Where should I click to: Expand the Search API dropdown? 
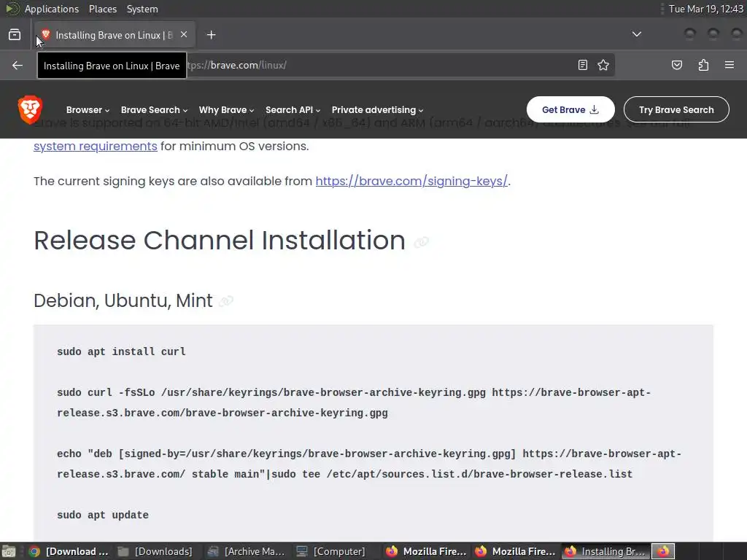293,110
